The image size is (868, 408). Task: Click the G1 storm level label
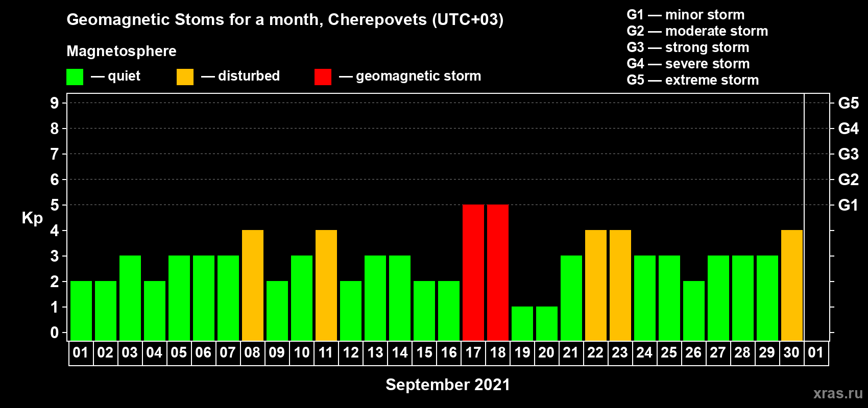848,205
